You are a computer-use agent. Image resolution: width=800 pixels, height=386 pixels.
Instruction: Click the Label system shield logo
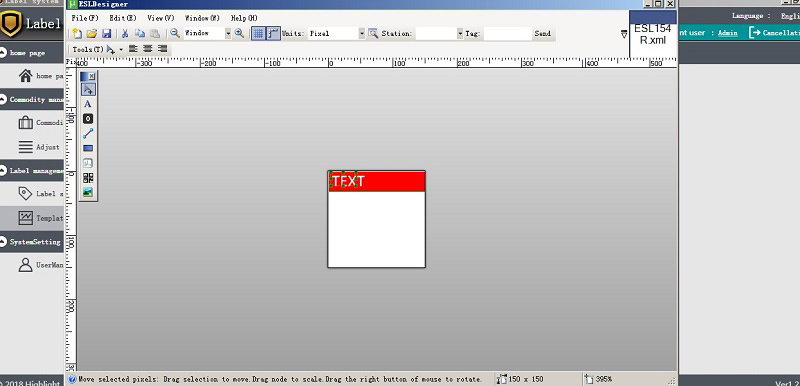click(11, 24)
